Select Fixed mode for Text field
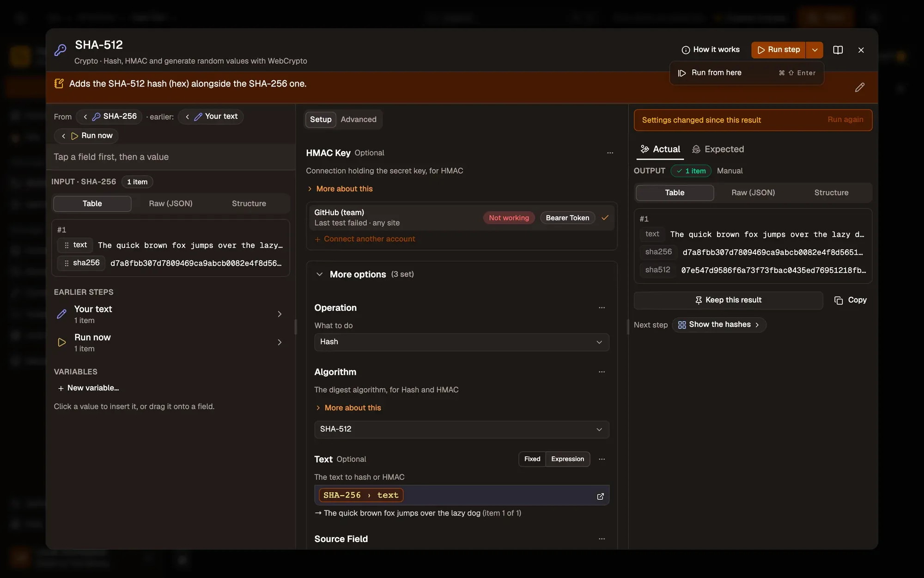 [x=532, y=459]
